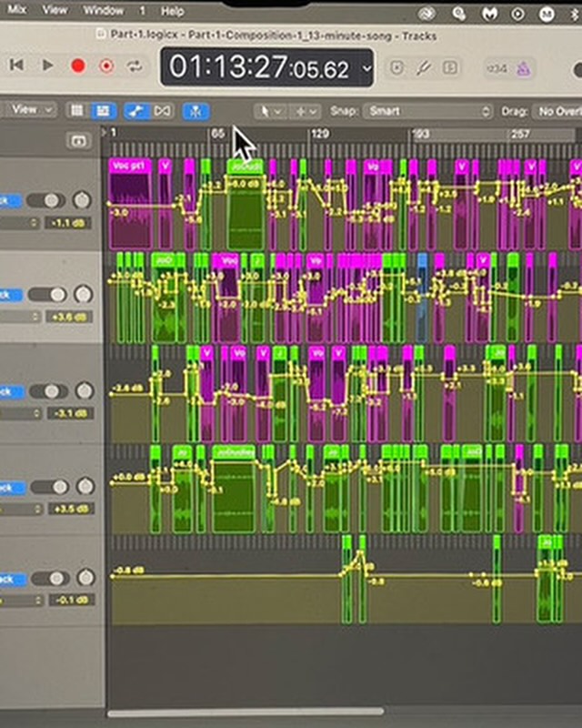Open the Marquee command-click tool menu
Viewport: 582px width, 728px height.
306,112
